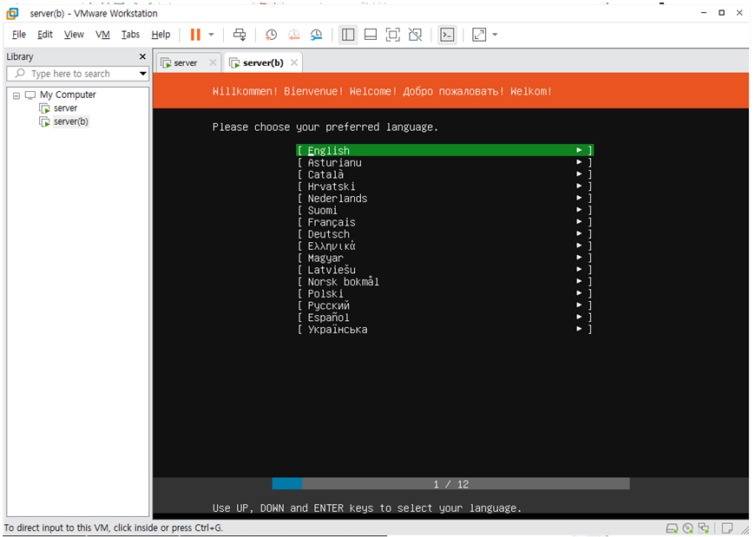The height and width of the screenshot is (537, 756).
Task: Click the Send Ctrl+Alt+Del icon
Action: [x=240, y=34]
